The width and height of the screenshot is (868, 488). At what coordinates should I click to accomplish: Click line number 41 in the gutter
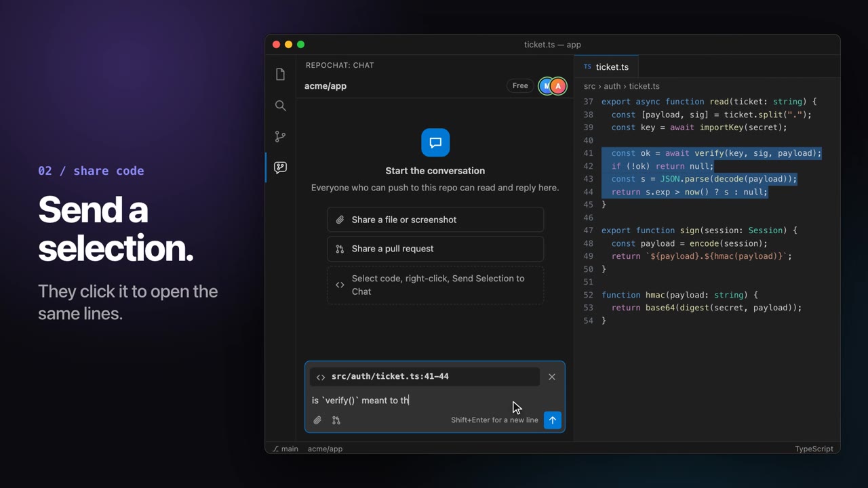588,153
